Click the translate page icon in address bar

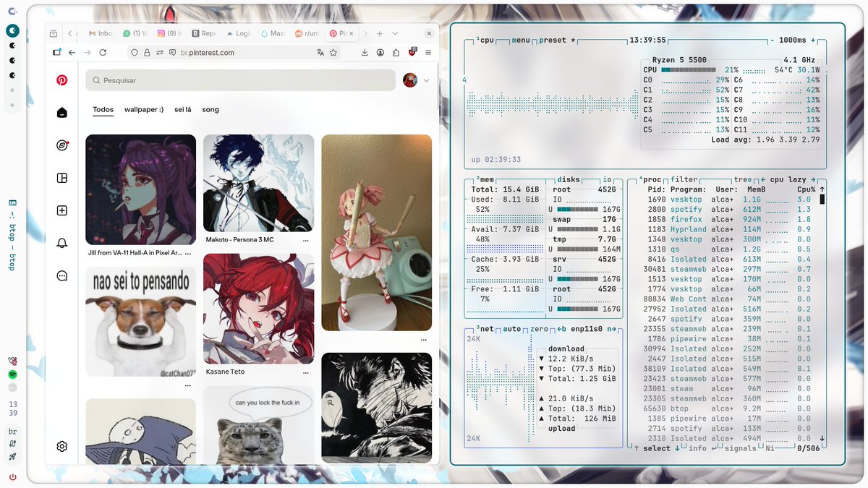coord(320,53)
